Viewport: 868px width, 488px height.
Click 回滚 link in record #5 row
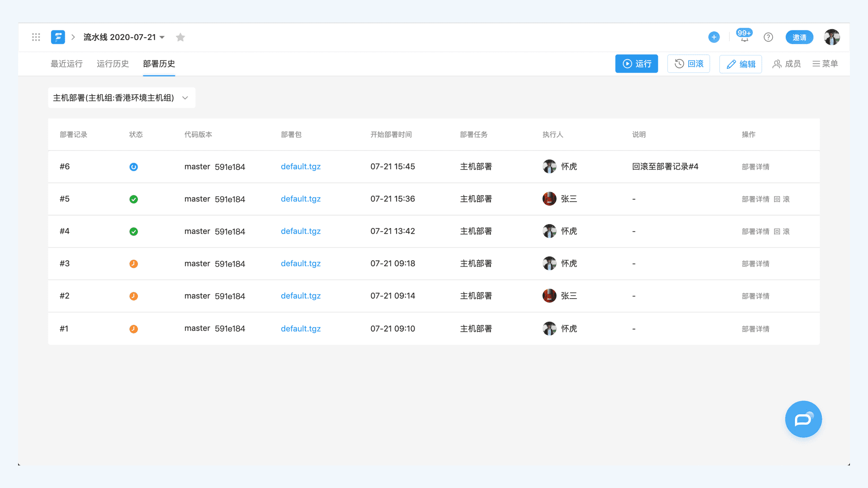coord(782,199)
